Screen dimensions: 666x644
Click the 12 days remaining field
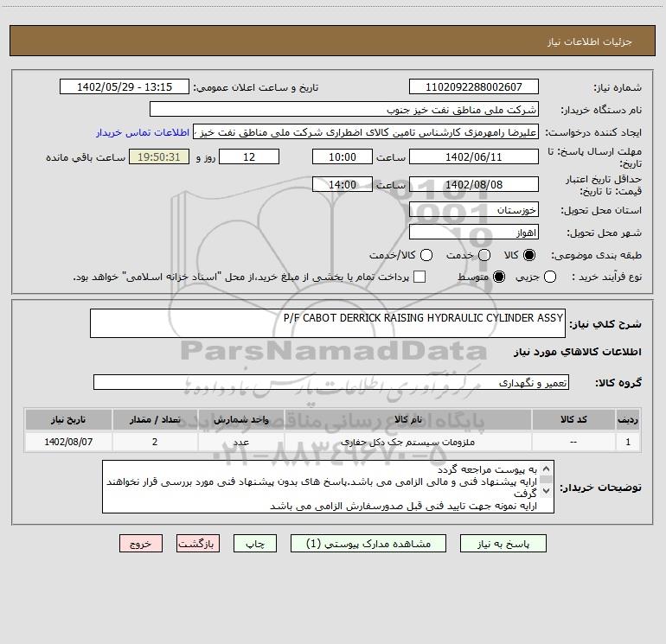(249, 156)
